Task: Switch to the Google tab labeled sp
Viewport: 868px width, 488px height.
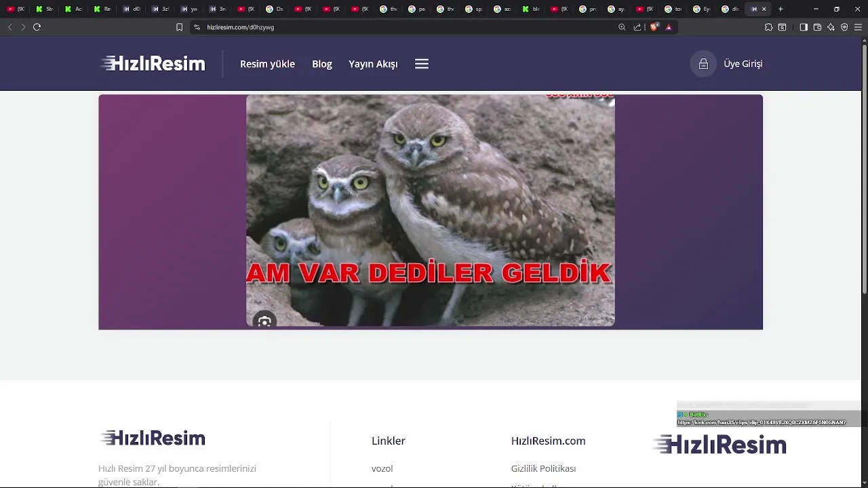Action: click(475, 9)
